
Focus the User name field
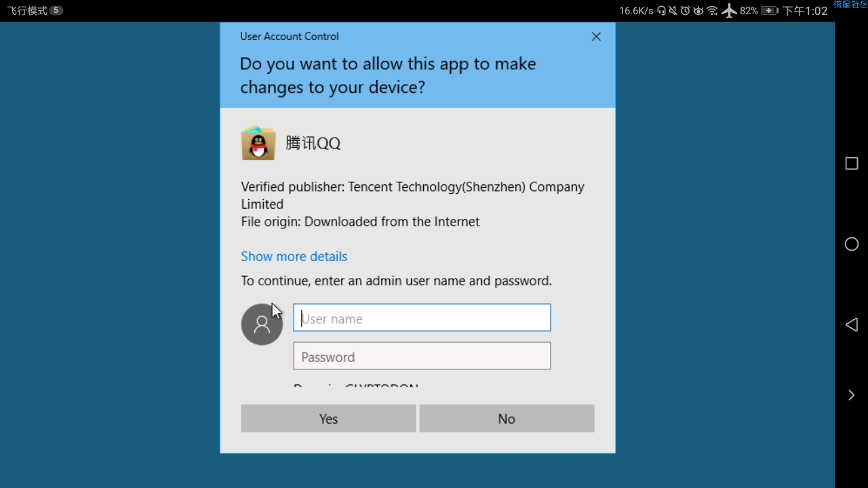click(x=422, y=318)
